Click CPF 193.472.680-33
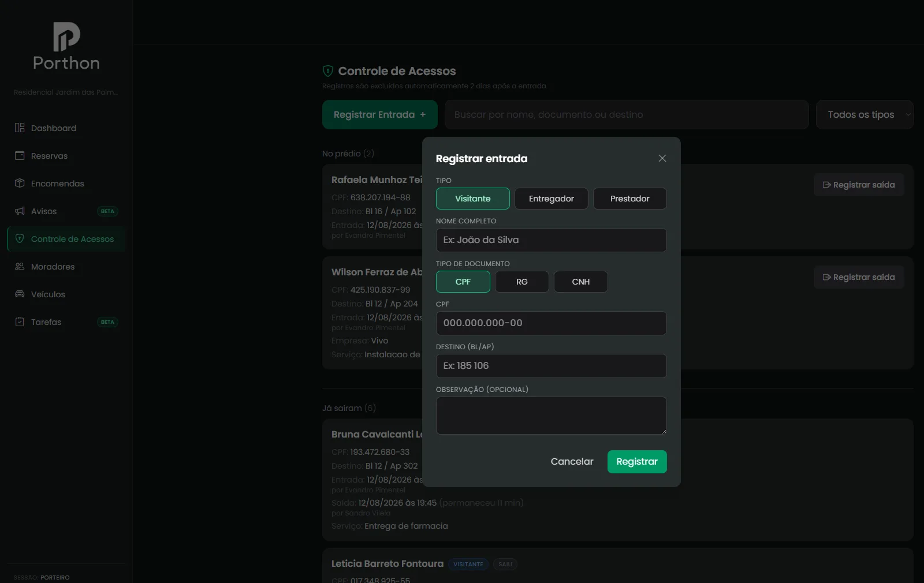This screenshot has width=924, height=583. coord(380,452)
